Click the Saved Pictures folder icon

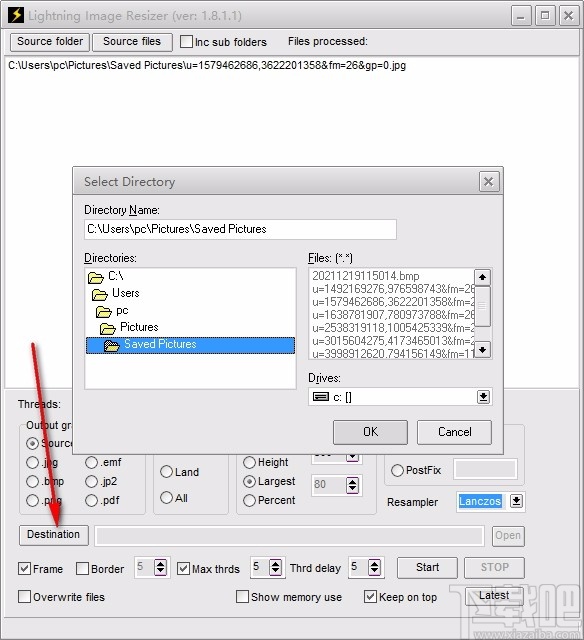[x=111, y=346]
